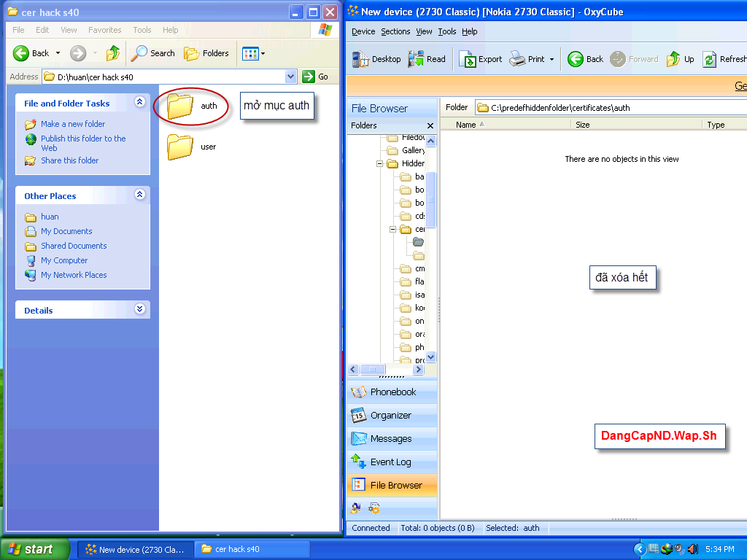Expand the Details panel

coord(139,309)
